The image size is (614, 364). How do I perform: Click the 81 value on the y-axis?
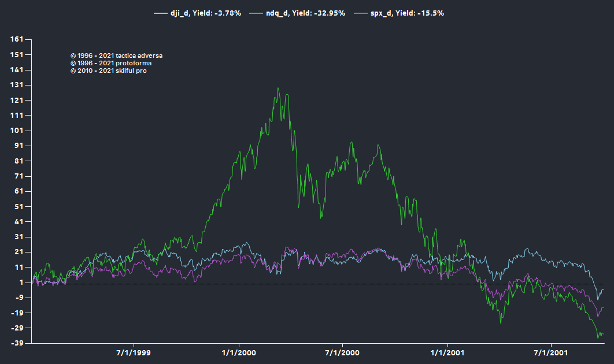coord(18,161)
